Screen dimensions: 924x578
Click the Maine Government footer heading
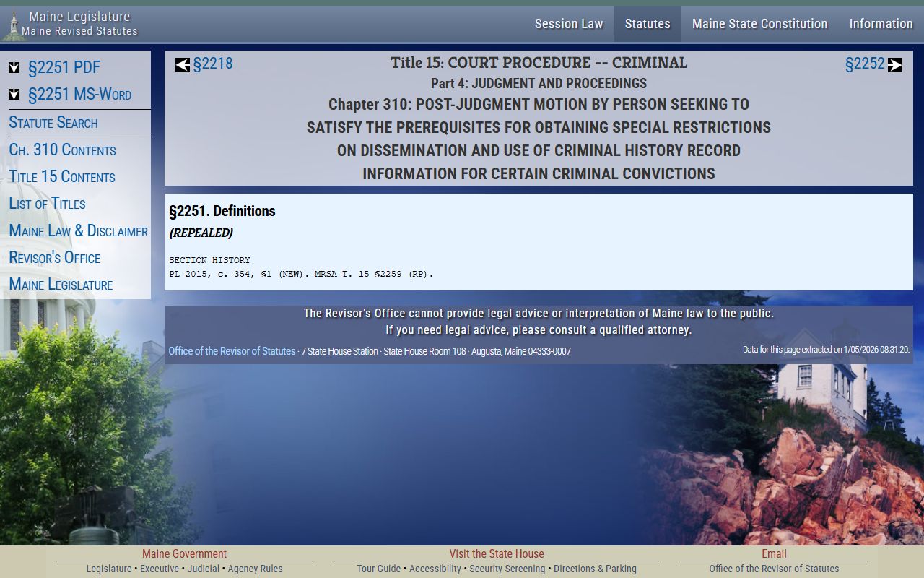[184, 553]
